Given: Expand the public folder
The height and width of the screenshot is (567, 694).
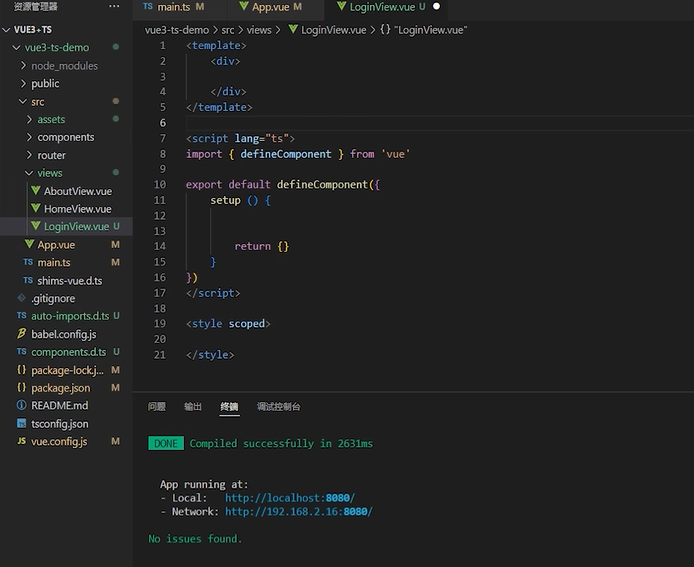Looking at the screenshot, I should tap(23, 83).
